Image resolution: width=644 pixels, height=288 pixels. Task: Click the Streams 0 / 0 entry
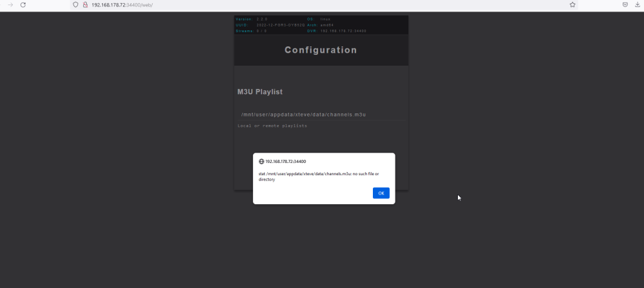pos(251,31)
